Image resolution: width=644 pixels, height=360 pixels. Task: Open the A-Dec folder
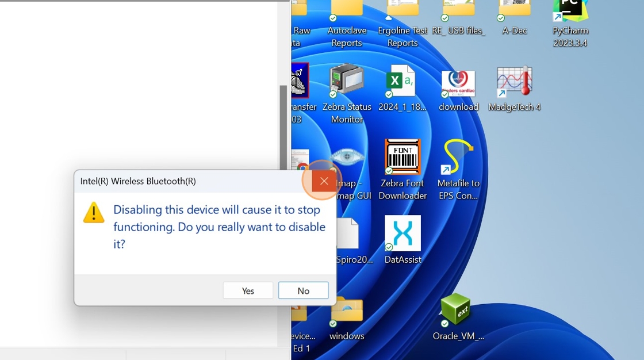[x=514, y=18]
